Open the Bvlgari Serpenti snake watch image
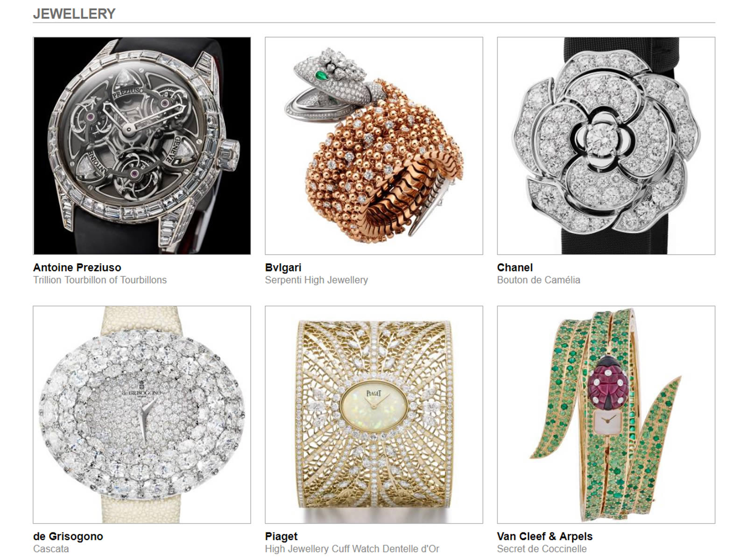This screenshot has width=747, height=560. 374,146
